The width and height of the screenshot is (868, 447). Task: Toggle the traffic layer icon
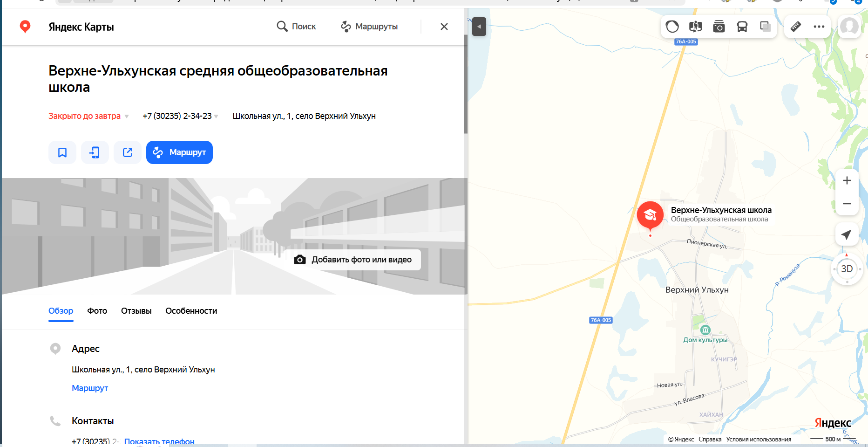click(672, 27)
